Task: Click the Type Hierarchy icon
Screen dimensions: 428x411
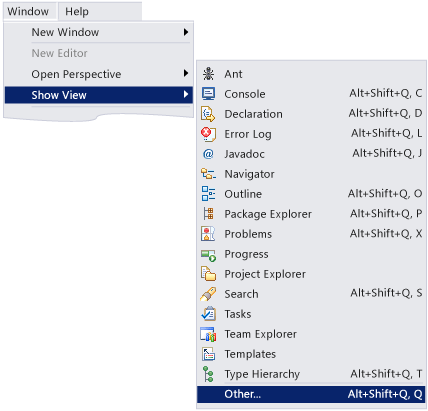Action: click(x=208, y=374)
